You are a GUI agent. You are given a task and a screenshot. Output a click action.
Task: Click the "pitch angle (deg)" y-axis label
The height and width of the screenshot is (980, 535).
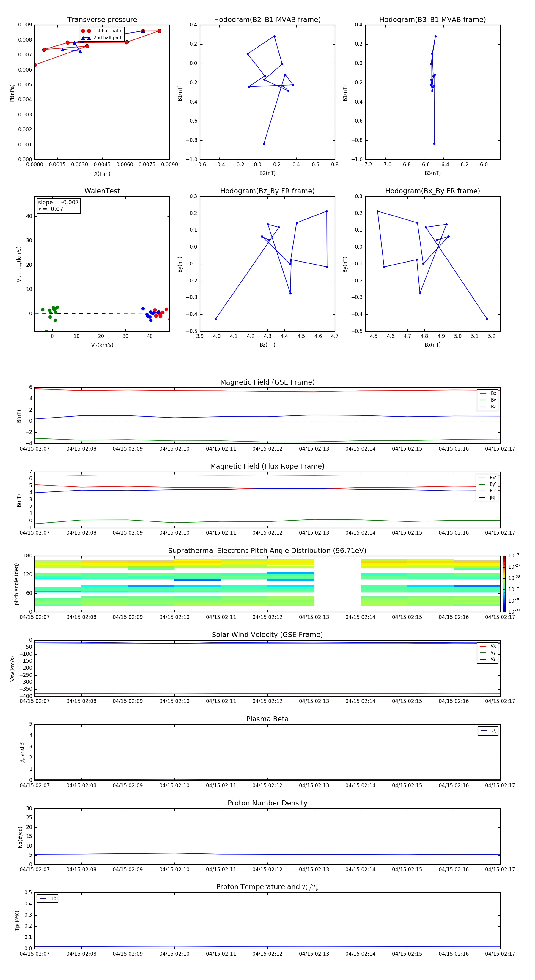point(16,584)
